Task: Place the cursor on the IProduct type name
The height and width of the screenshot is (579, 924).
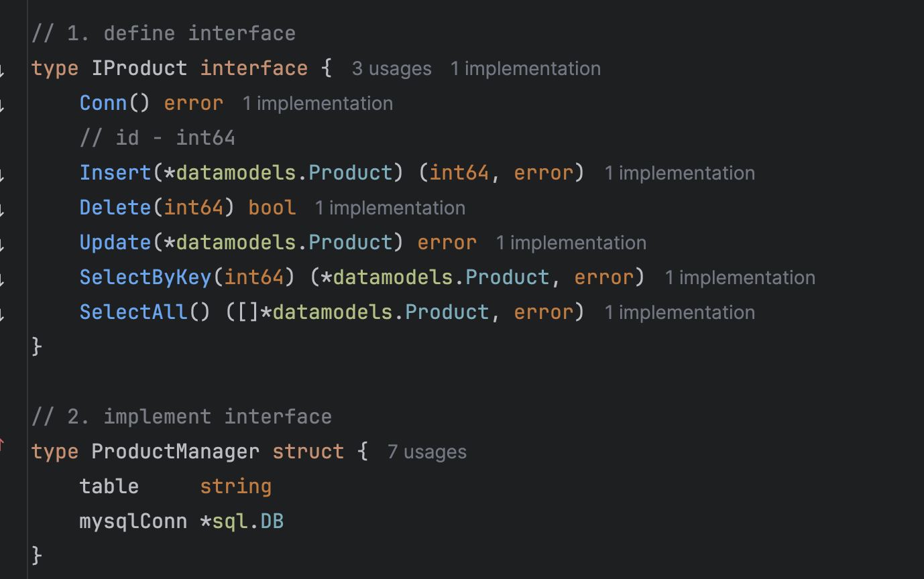Action: tap(139, 68)
